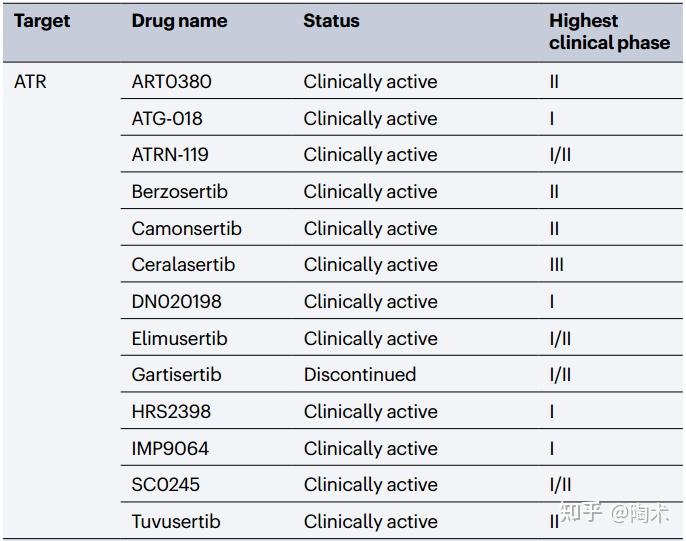The width and height of the screenshot is (686, 541).
Task: Click the Elimusertib drug name
Action: [x=180, y=339]
